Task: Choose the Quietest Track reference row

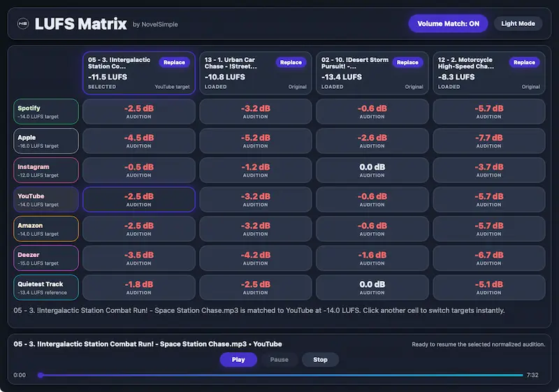Action: [46, 287]
